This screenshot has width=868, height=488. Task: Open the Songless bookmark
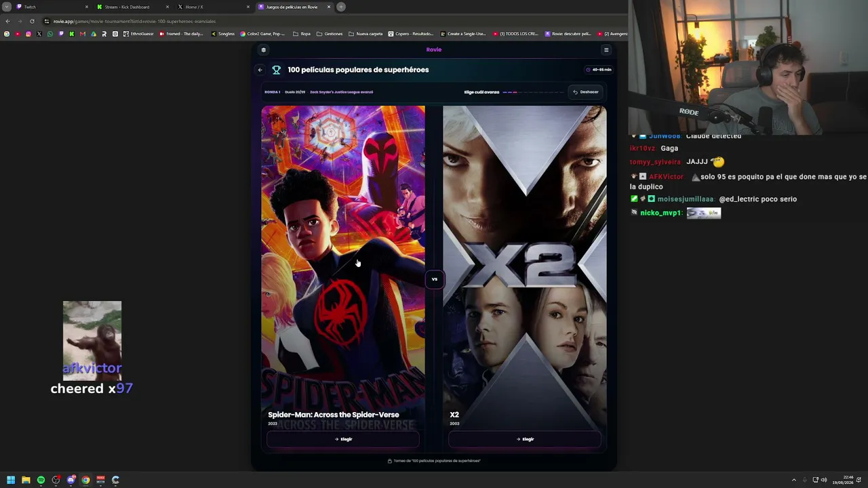(223, 34)
